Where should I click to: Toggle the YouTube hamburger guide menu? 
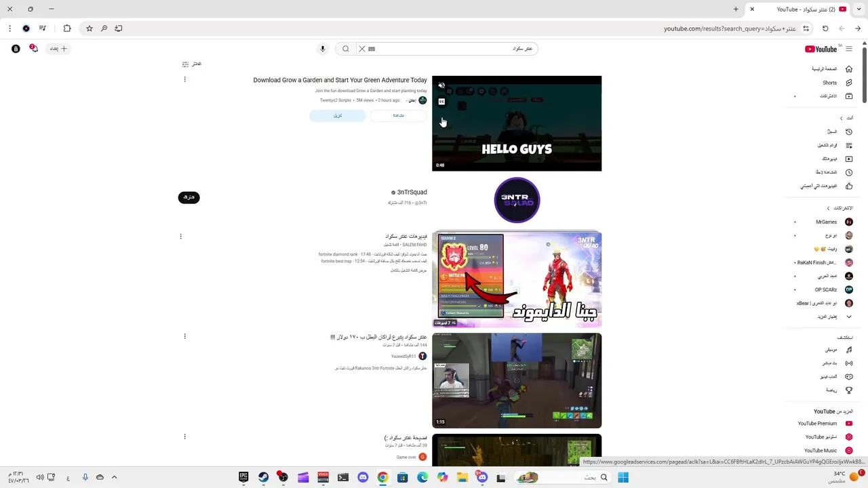848,49
